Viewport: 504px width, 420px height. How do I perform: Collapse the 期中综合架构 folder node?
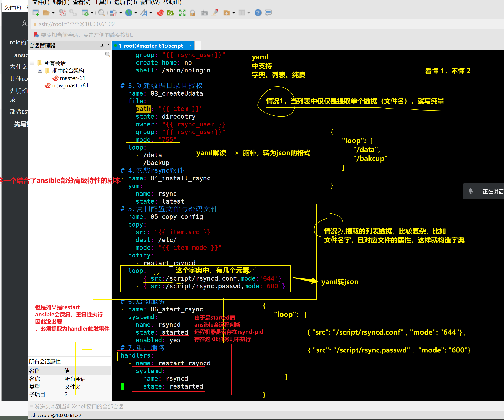click(40, 70)
